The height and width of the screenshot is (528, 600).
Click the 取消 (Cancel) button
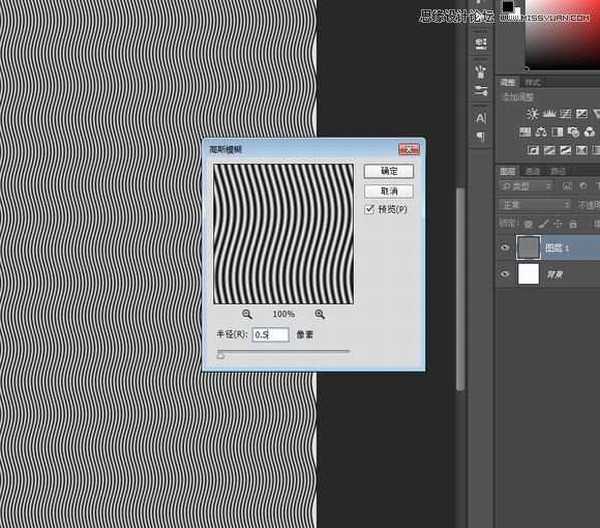tap(389, 190)
